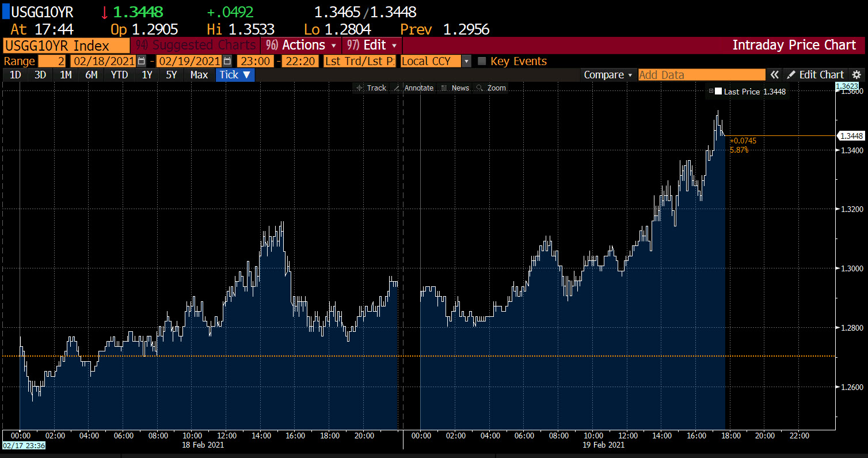Click the 1.3623 axis top value

pyautogui.click(x=846, y=85)
